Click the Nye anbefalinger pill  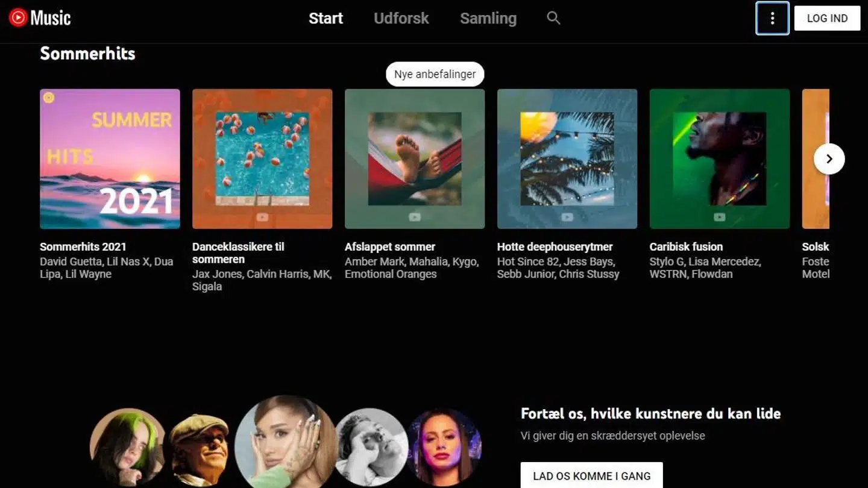point(435,74)
